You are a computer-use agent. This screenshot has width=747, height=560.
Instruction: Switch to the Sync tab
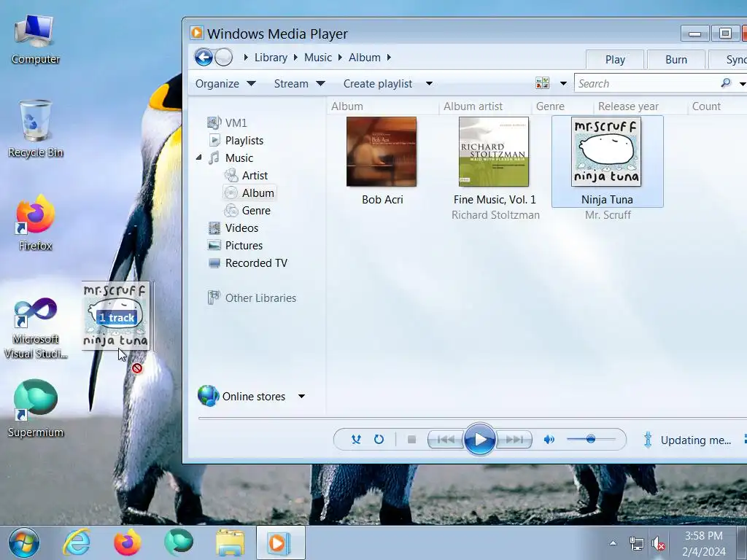click(x=729, y=60)
